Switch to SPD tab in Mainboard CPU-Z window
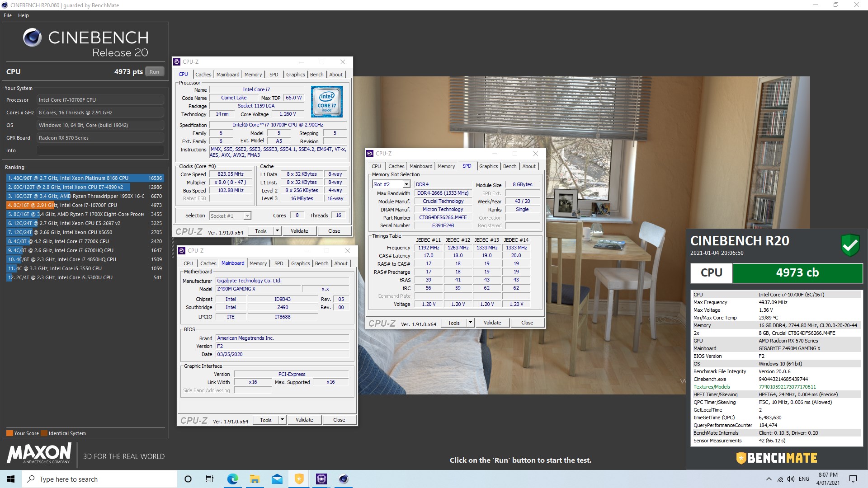 coord(279,263)
